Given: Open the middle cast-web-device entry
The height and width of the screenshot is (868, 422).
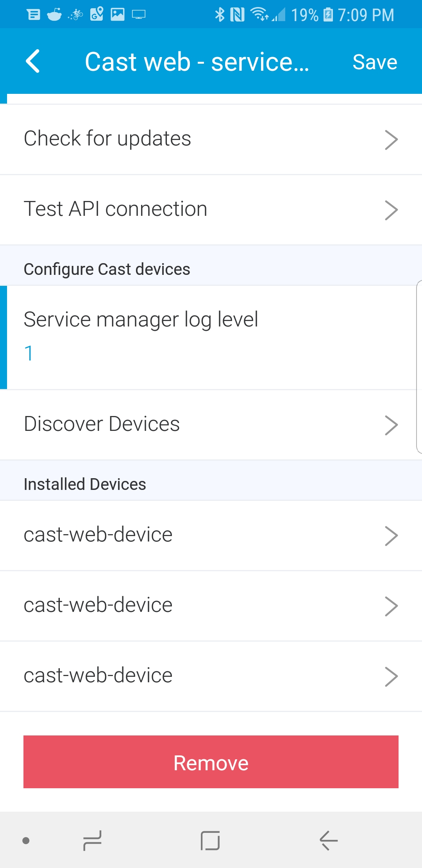Looking at the screenshot, I should point(211,606).
